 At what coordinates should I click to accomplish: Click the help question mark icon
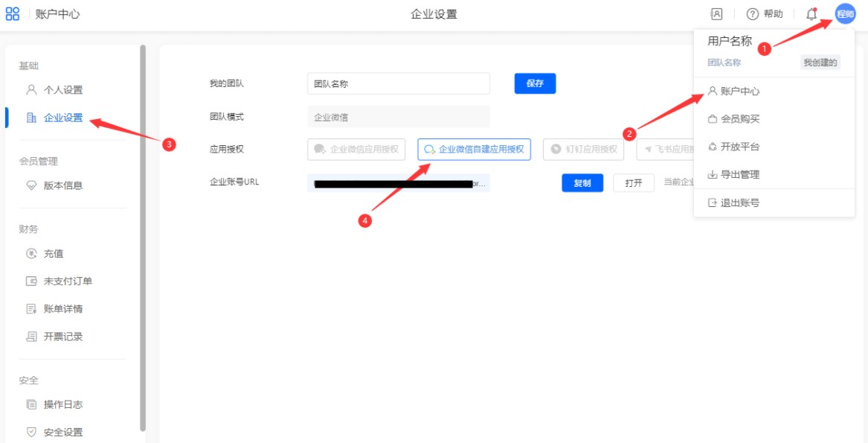pyautogui.click(x=753, y=14)
